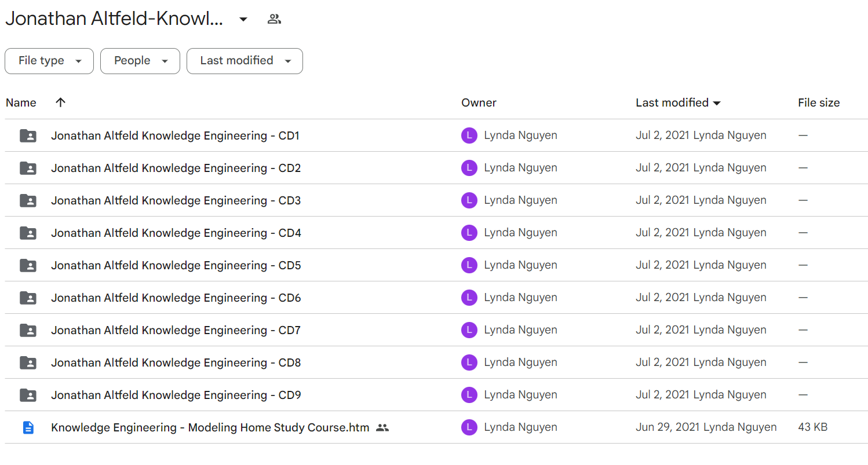Click the CD6 shared folder icon

click(x=28, y=298)
